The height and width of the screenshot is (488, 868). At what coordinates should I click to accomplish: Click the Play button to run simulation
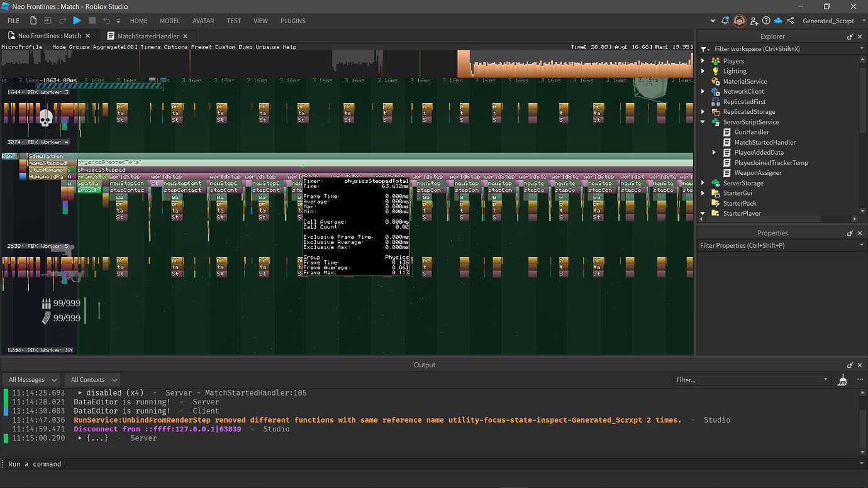[x=77, y=20]
